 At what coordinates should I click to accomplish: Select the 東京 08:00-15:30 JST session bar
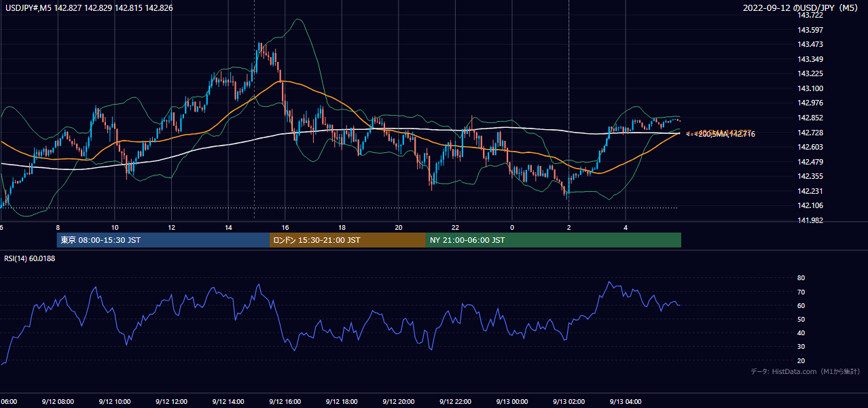pyautogui.click(x=164, y=240)
